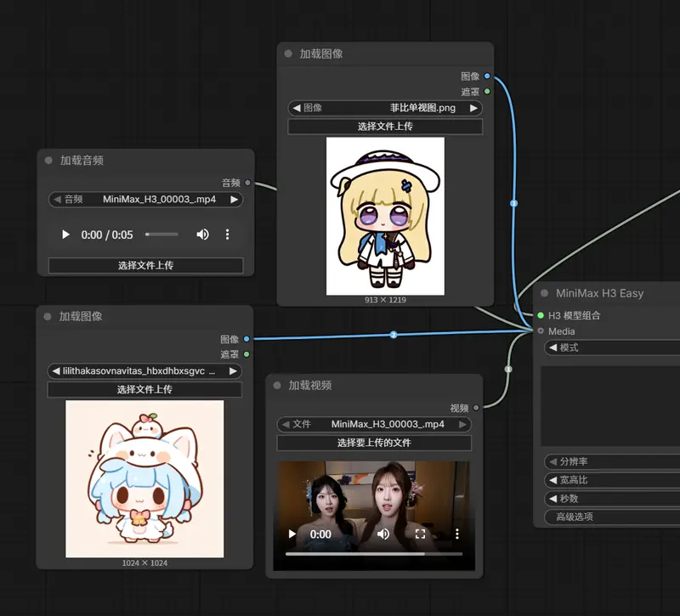Select next video file in 文件 selector
This screenshot has width=680, height=616.
pyautogui.click(x=462, y=424)
